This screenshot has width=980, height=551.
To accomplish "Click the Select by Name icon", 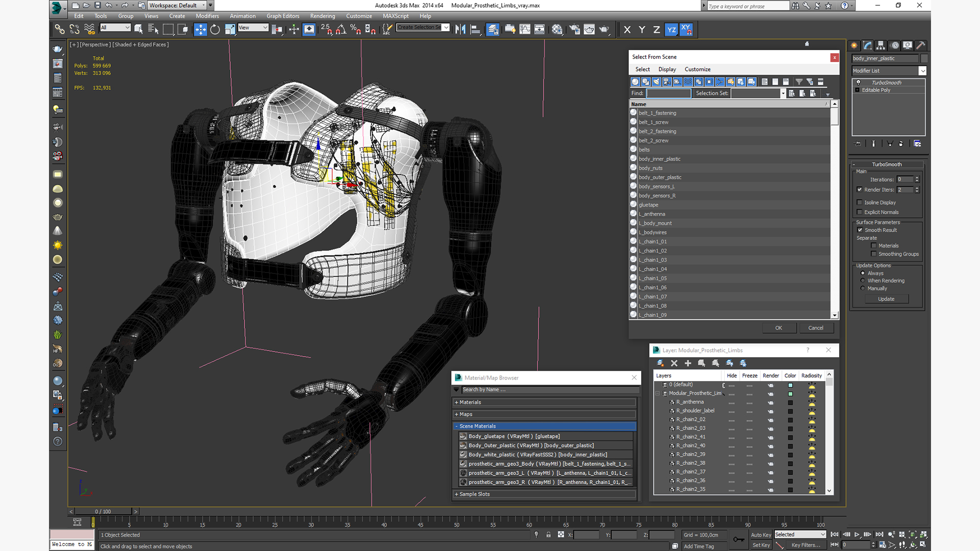I will pos(153,30).
